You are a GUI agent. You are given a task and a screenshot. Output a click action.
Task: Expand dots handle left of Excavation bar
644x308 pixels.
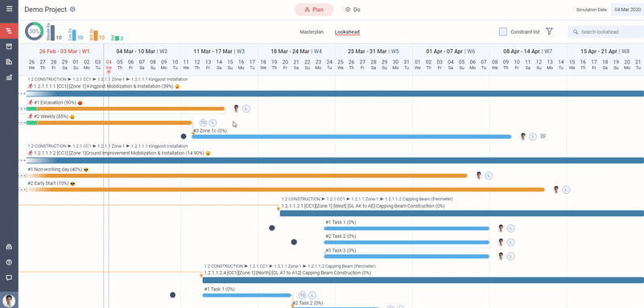click(23, 109)
